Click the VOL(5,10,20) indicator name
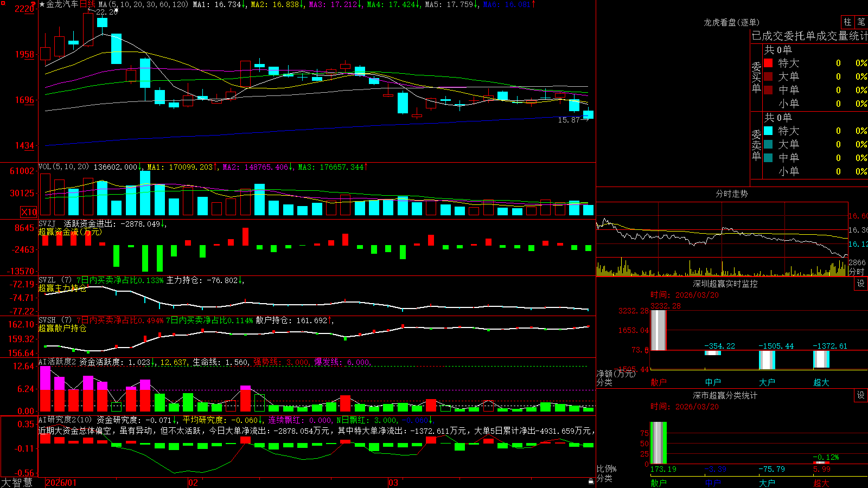Image resolution: width=868 pixels, height=488 pixels. pyautogui.click(x=63, y=167)
